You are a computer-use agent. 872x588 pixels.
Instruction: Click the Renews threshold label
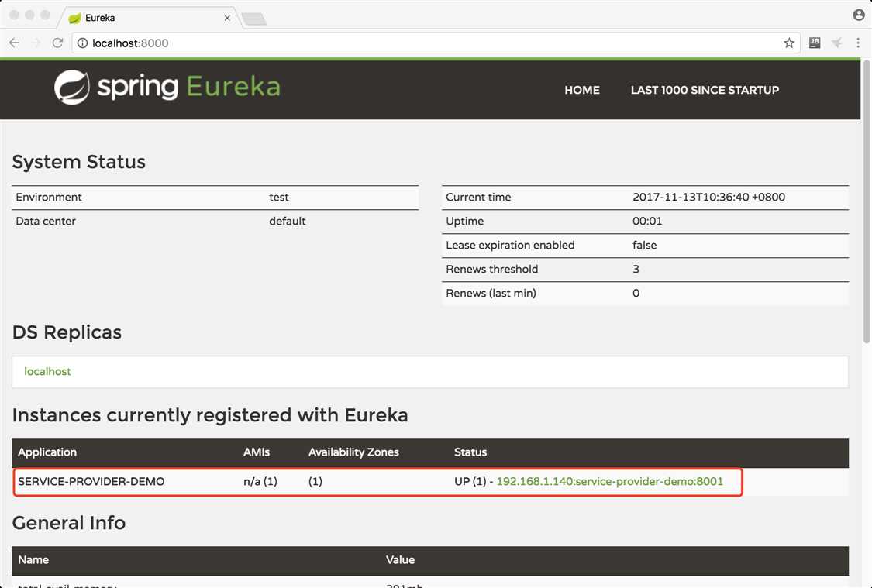tap(491, 269)
